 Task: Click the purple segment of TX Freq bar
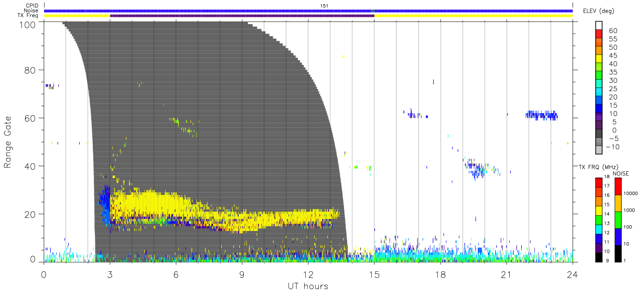click(x=242, y=16)
